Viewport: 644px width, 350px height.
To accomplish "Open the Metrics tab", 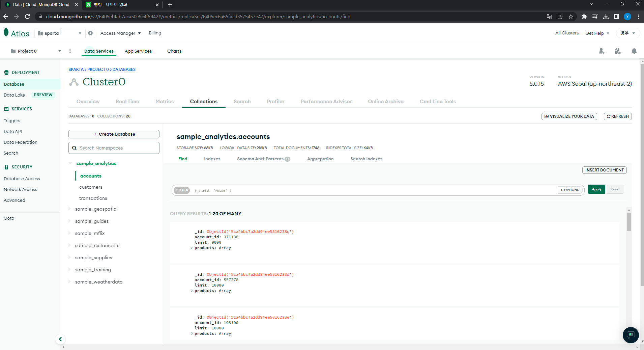I will click(165, 102).
